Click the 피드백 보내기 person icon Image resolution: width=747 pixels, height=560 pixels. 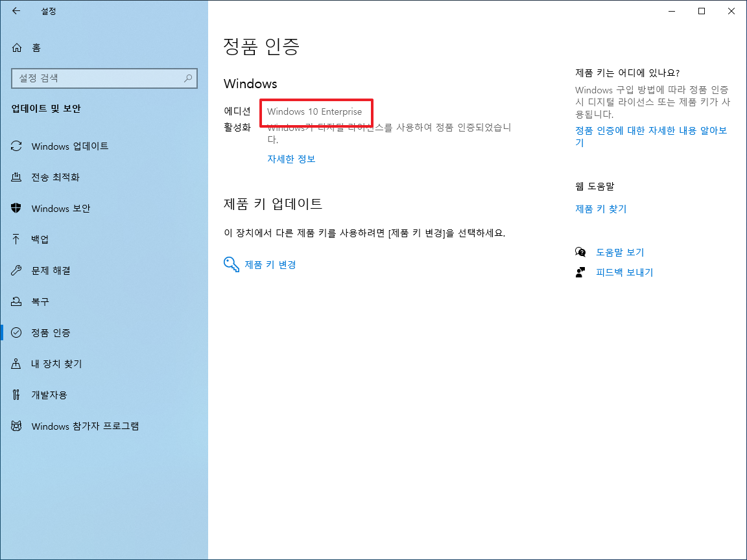[x=580, y=272]
